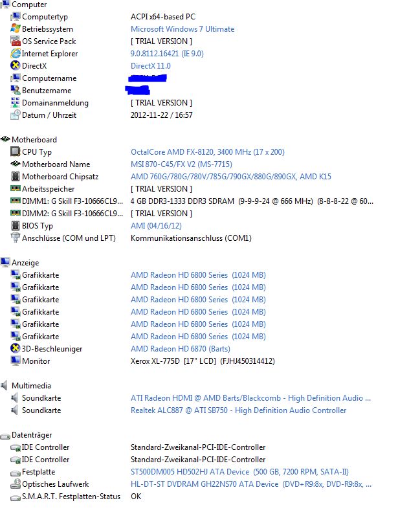Click the 4 GB DDR3-1333 DDR3 SDRAM value

(x=252, y=201)
